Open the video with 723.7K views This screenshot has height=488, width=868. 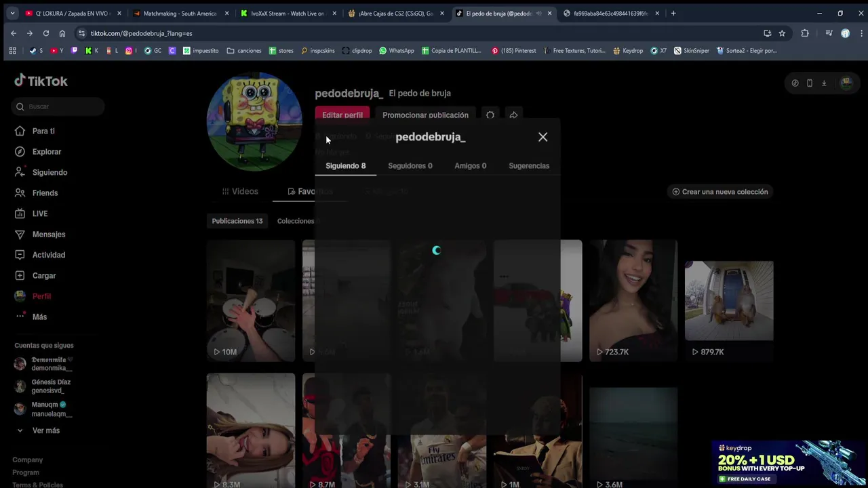click(x=633, y=301)
